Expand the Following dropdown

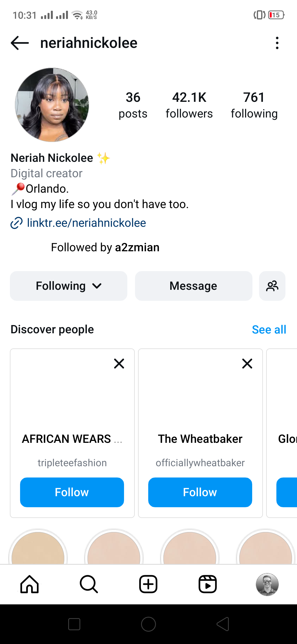[x=69, y=286]
